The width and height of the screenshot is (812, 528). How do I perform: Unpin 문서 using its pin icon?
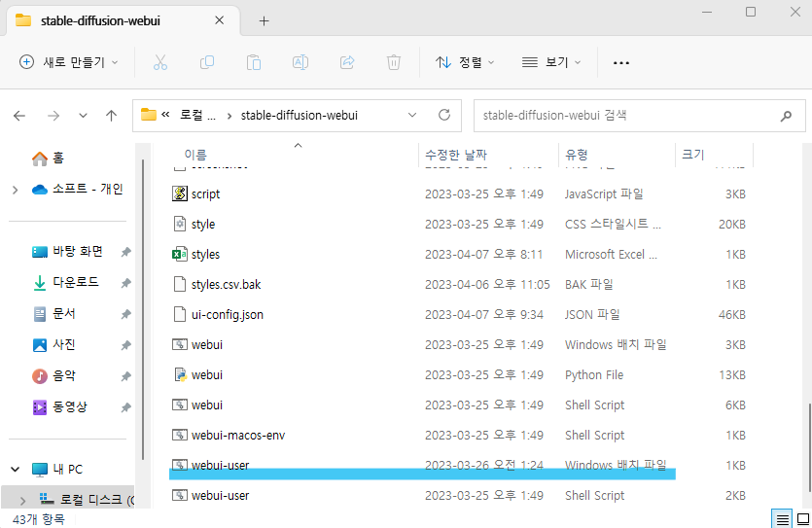[125, 314]
